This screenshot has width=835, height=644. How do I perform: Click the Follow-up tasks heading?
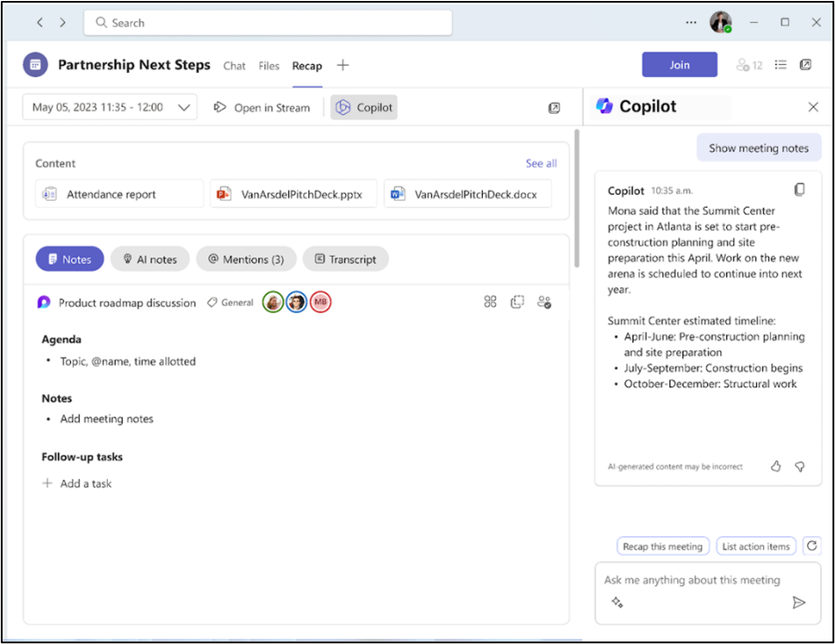82,456
